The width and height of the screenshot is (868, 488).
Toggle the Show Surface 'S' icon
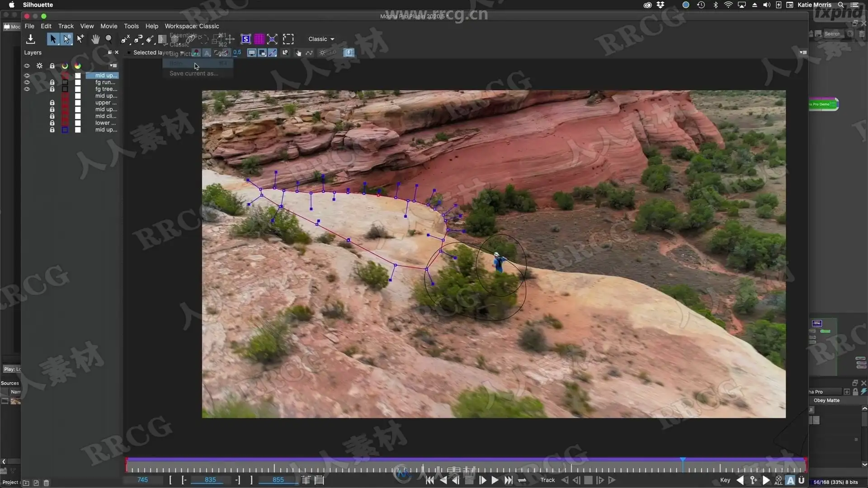point(245,39)
